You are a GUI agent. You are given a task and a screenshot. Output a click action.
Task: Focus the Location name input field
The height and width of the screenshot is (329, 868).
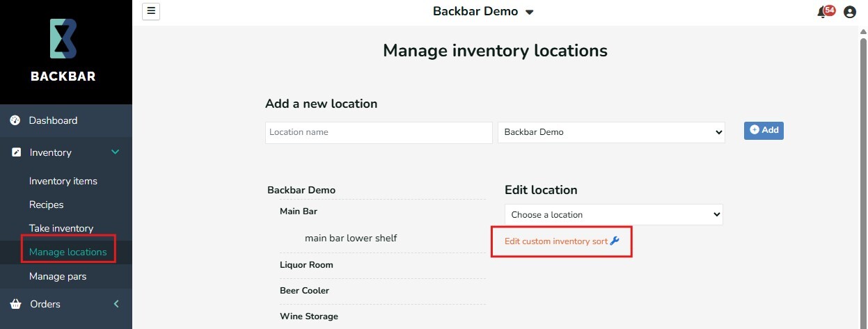(x=379, y=132)
